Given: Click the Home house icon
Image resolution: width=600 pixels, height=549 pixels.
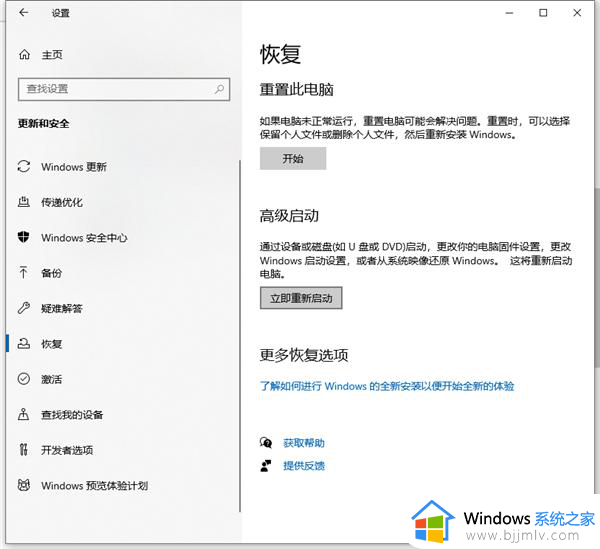Looking at the screenshot, I should click(x=24, y=55).
